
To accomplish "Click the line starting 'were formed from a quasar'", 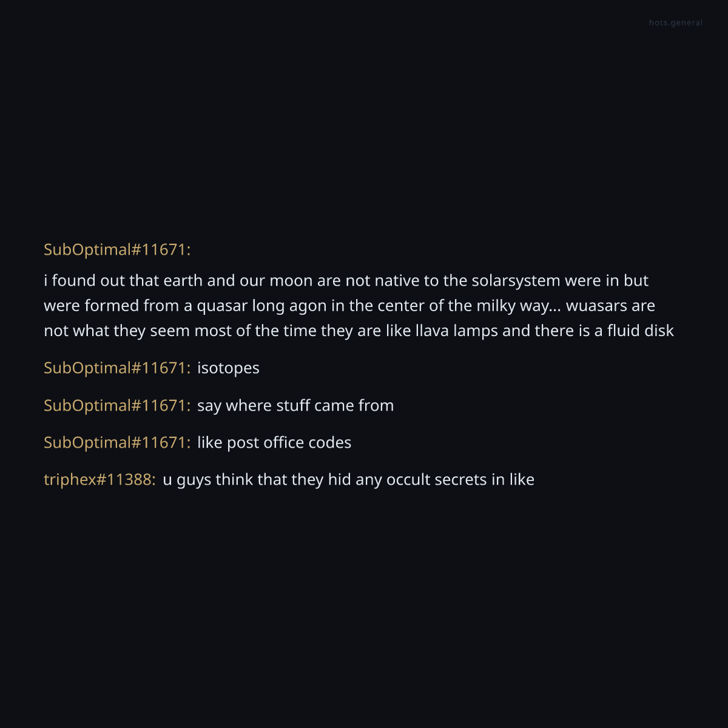I will point(349,306).
